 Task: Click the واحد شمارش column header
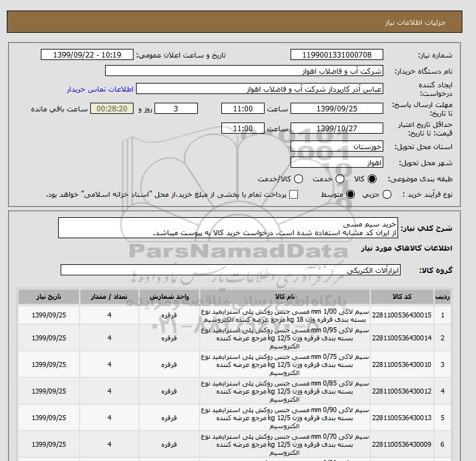tap(169, 296)
